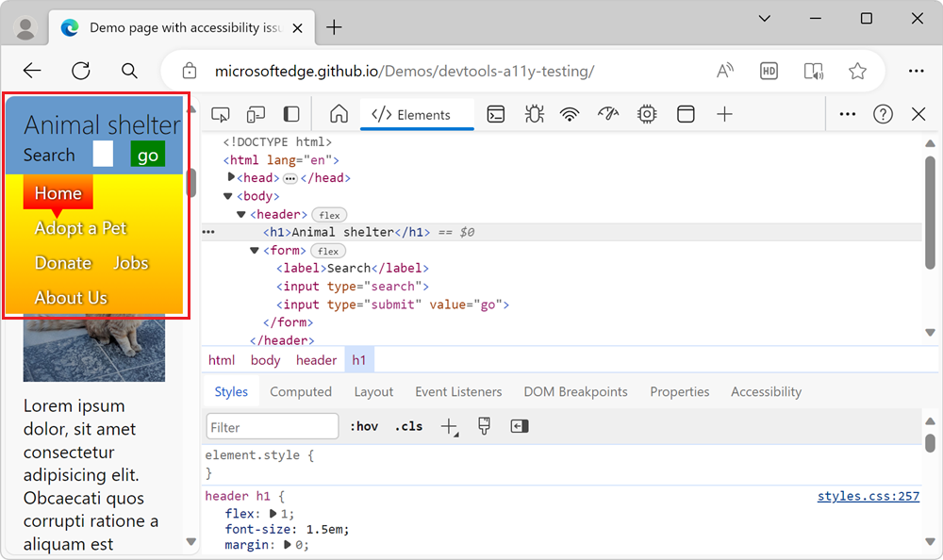Open the Network tool icon
Screen dimensions: 943x560
tap(570, 113)
